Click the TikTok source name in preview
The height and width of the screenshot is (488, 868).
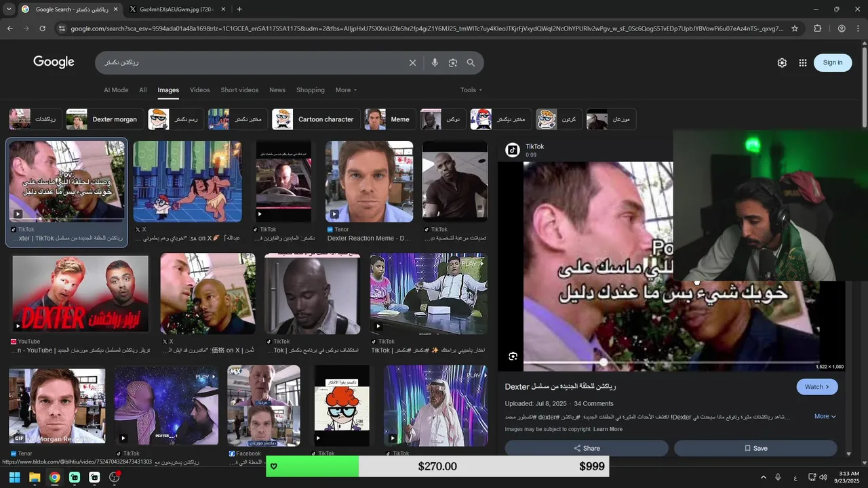coord(534,146)
